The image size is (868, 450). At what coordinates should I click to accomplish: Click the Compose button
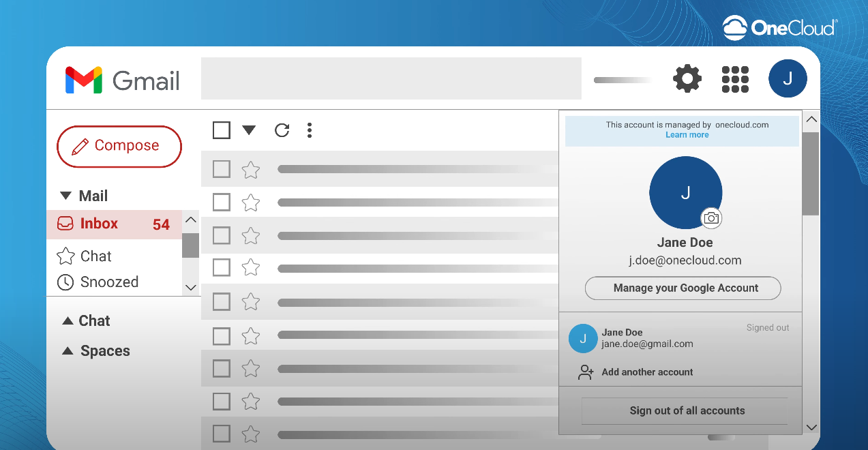(x=119, y=146)
